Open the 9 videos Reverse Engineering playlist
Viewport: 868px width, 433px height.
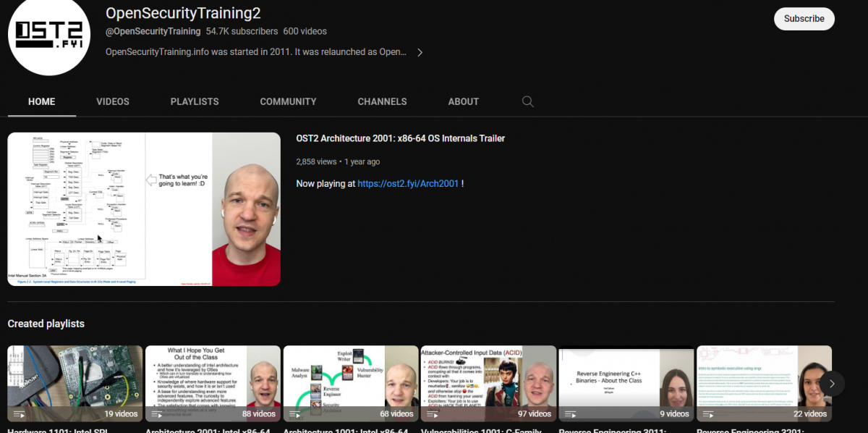click(626, 384)
